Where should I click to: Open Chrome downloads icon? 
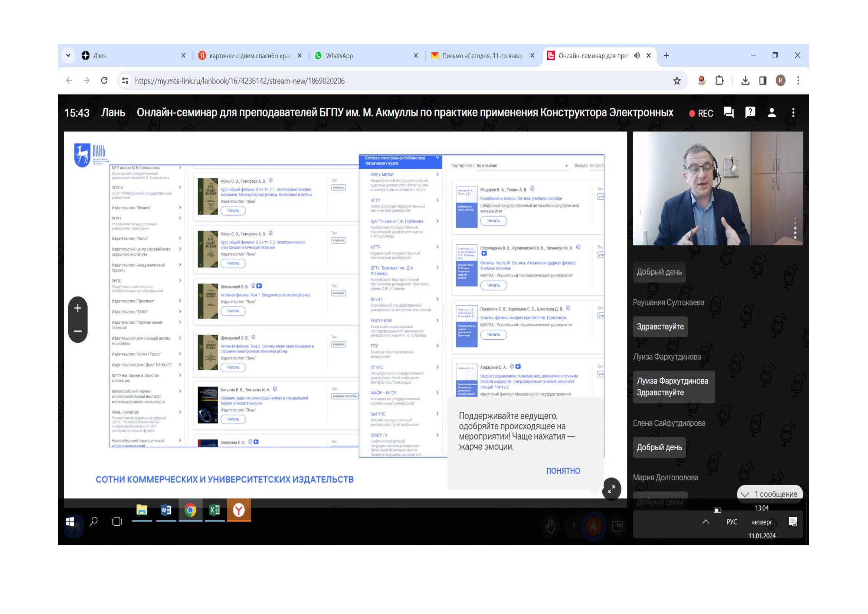(x=745, y=81)
